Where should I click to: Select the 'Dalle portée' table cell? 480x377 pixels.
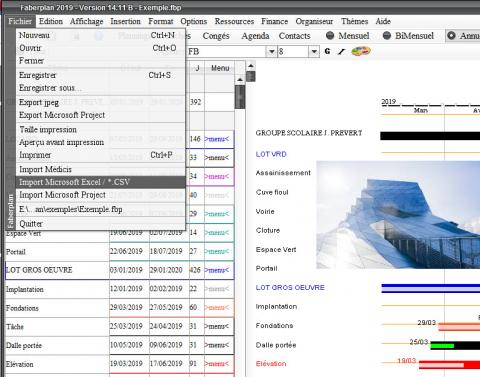pos(57,345)
